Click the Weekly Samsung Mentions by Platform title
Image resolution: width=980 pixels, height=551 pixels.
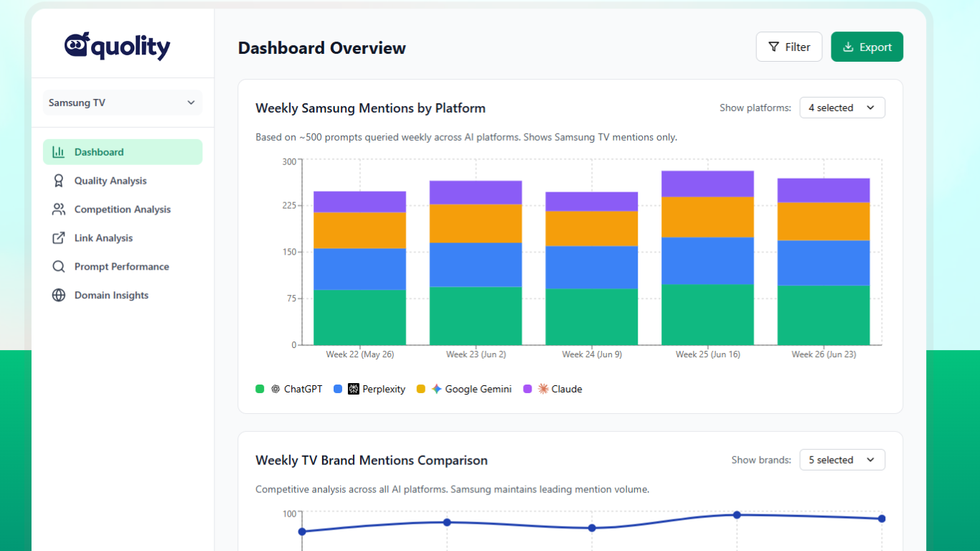tap(370, 108)
